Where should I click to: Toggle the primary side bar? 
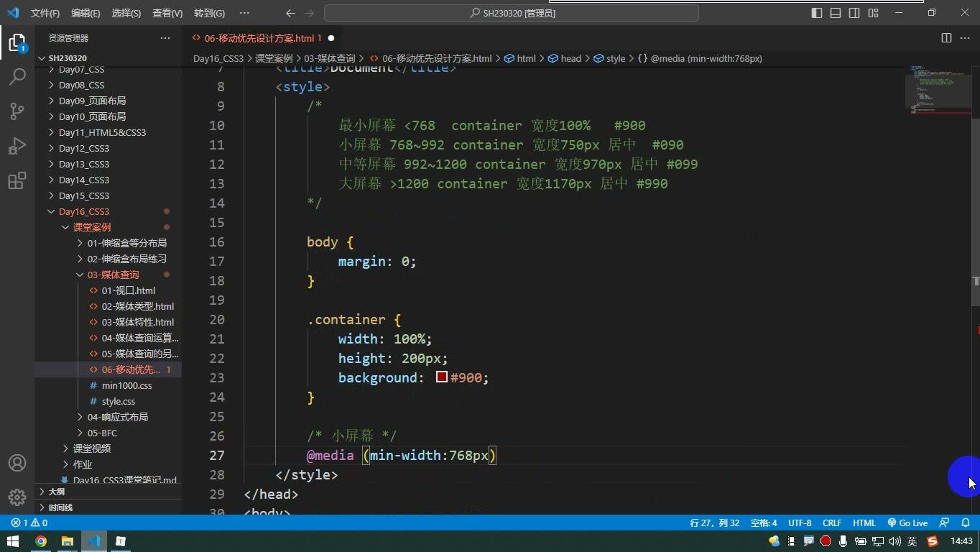click(817, 13)
